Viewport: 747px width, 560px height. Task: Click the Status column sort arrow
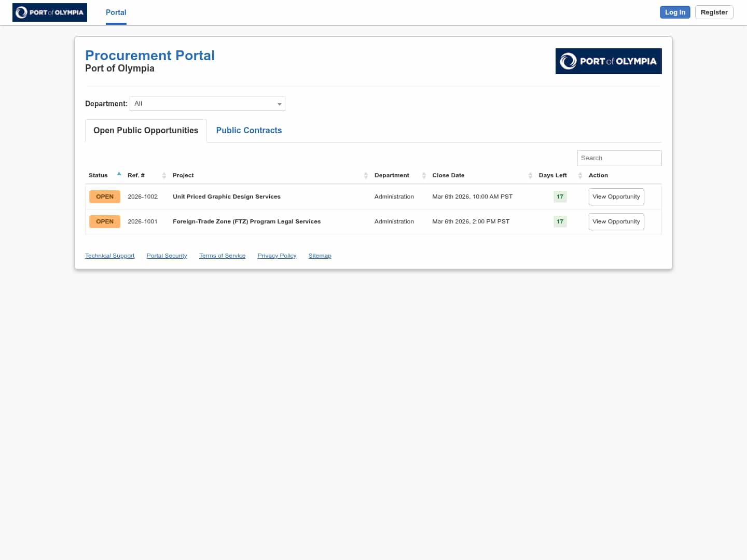119,174
